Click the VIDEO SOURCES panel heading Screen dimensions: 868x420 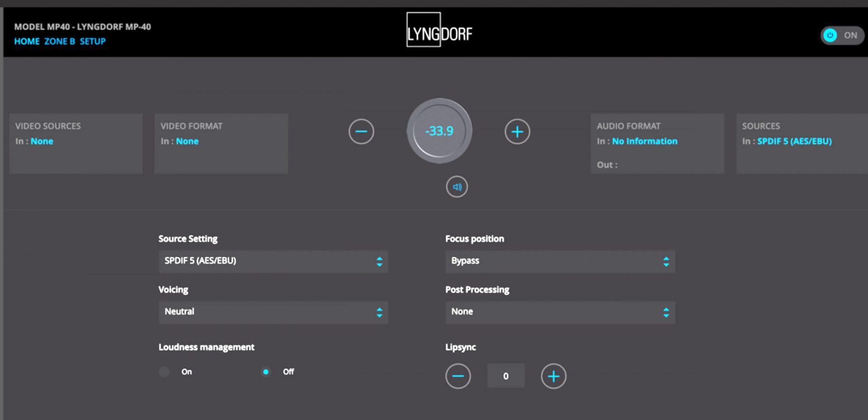(48, 126)
